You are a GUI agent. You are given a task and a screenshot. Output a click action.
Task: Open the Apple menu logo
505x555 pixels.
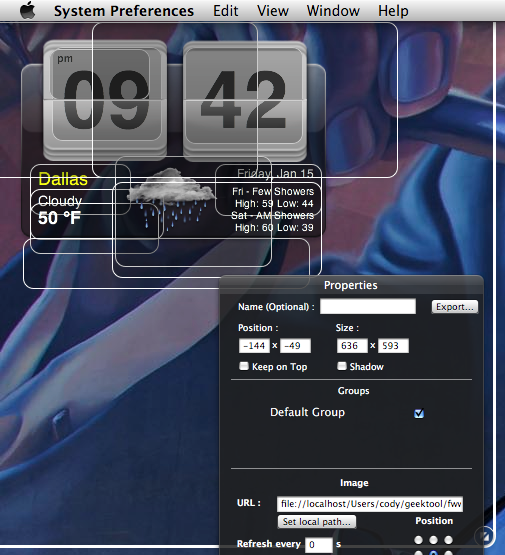click(x=27, y=10)
